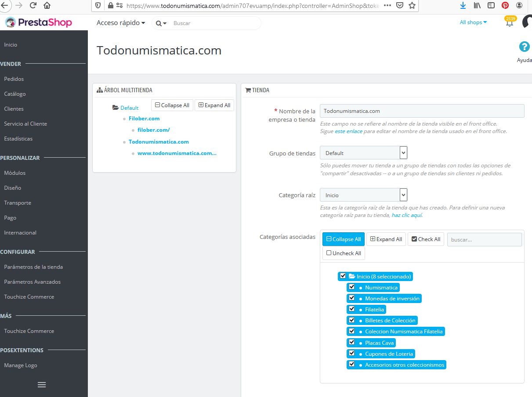532x397 pixels.
Task: Open Inicio in the sidebar
Action: point(11,45)
